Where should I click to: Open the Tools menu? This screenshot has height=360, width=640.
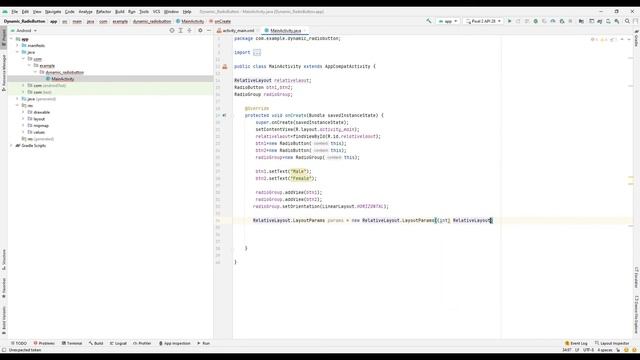click(144, 11)
